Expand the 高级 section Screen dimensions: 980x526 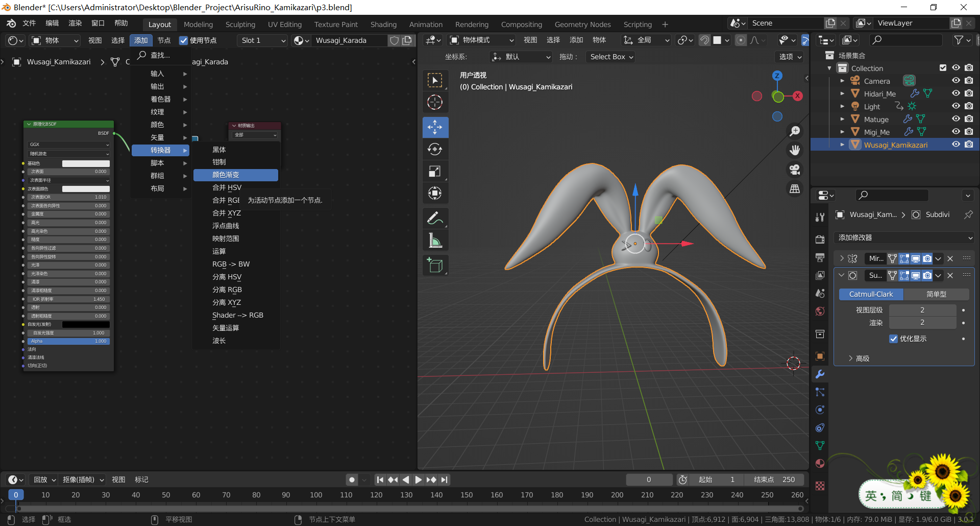click(x=859, y=358)
